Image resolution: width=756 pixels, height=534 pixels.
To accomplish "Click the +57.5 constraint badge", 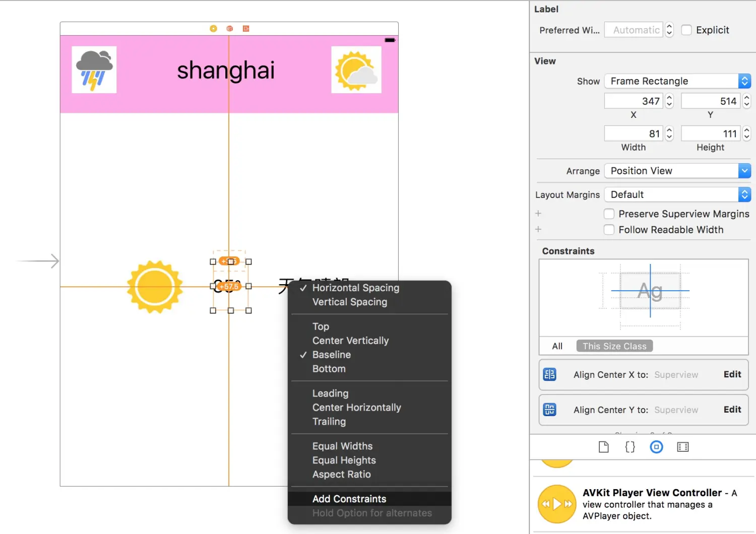I will pyautogui.click(x=229, y=286).
